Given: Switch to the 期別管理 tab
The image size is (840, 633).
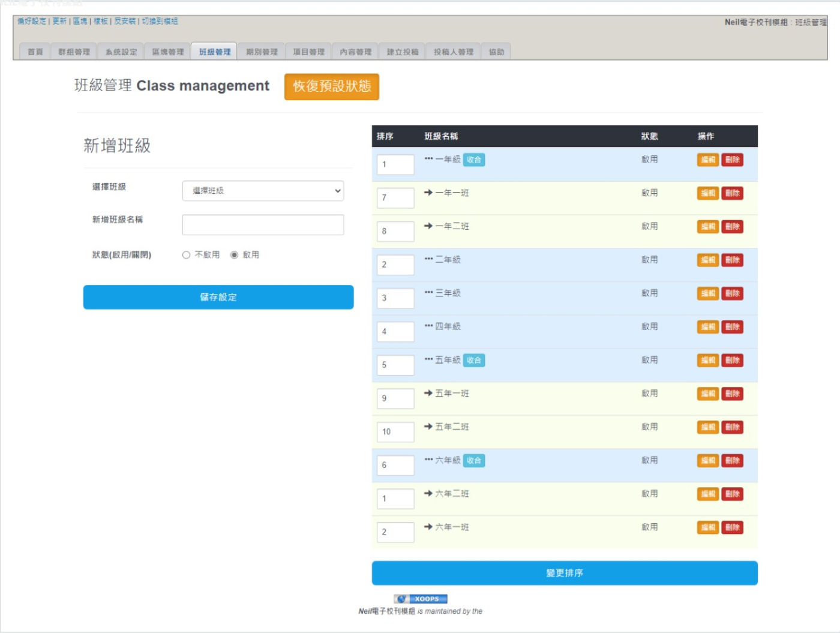Looking at the screenshot, I should 262,52.
